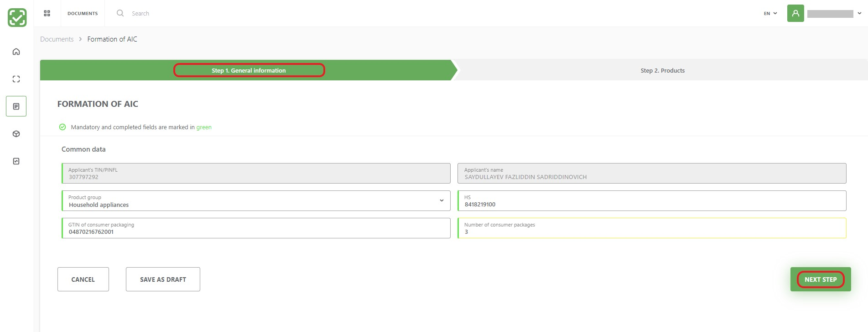Select the documents list sidebar icon

(x=16, y=106)
